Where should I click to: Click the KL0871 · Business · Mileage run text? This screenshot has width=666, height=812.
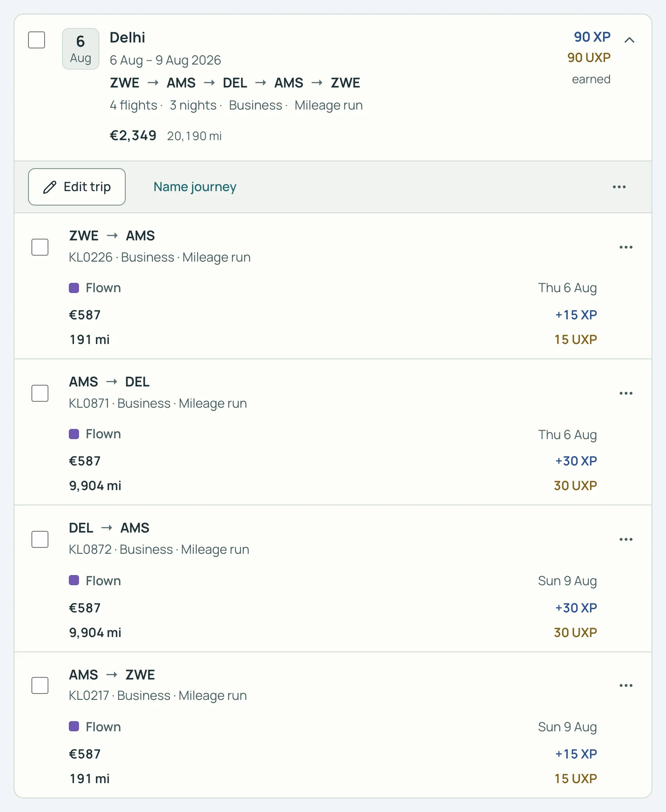(158, 403)
